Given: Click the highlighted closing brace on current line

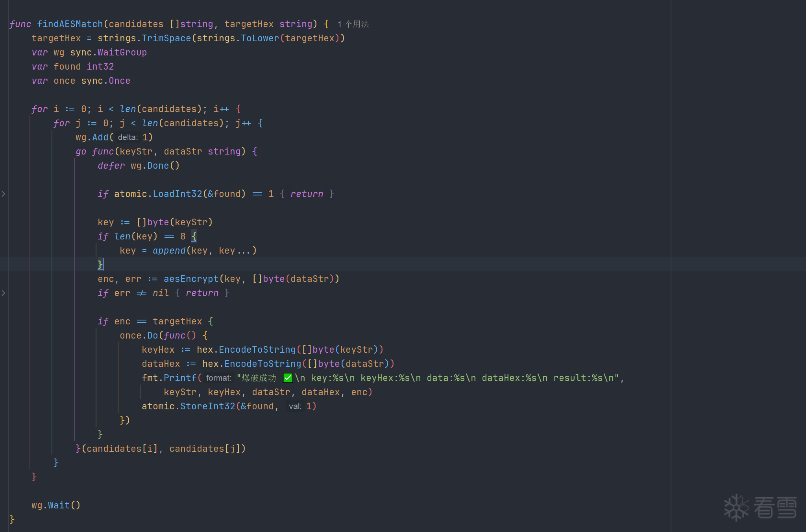Looking at the screenshot, I should coord(100,264).
